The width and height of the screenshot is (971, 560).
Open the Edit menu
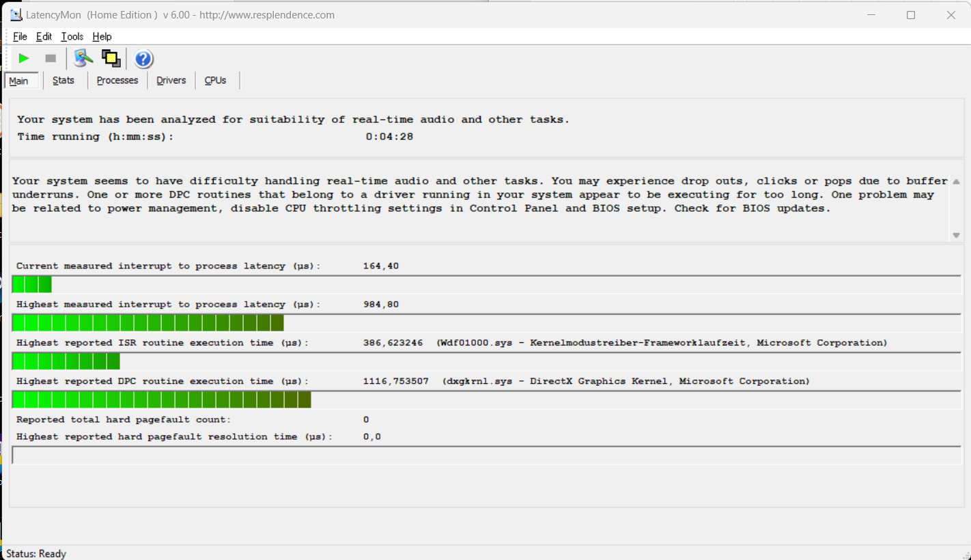tap(44, 37)
